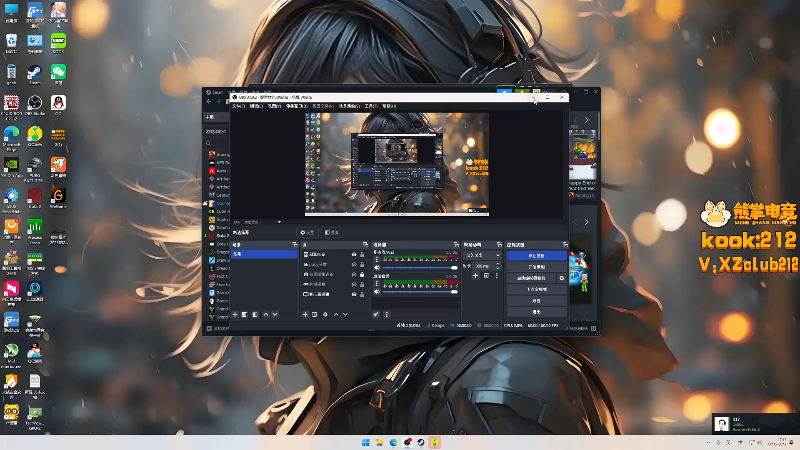Open advanced audio properties icon in mixer
Viewport: 800px width, 450px height.
pos(376,314)
